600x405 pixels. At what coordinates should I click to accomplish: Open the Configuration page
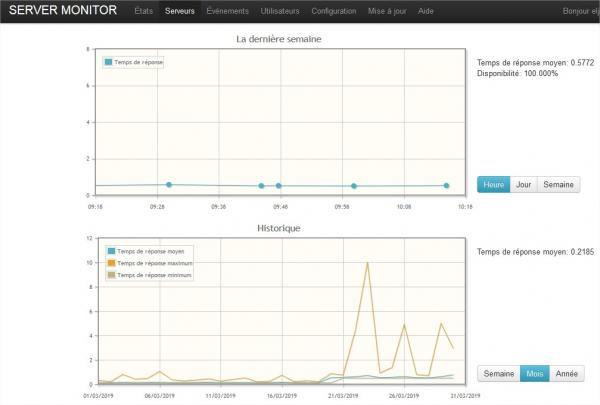(333, 11)
